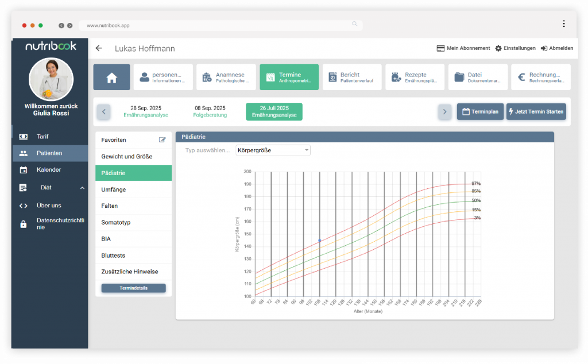Image resolution: width=588 pixels, height=364 pixels.
Task: Open the Anamnese tab
Action: (x=226, y=78)
